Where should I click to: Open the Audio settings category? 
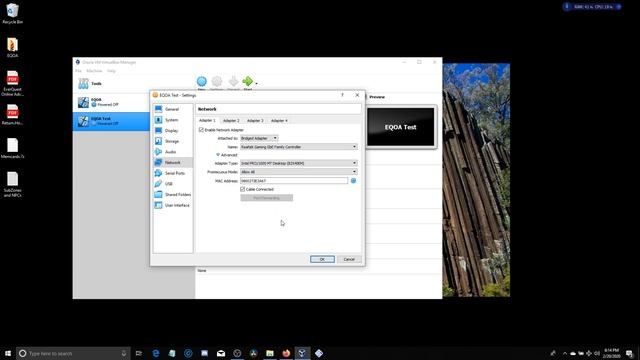point(172,152)
